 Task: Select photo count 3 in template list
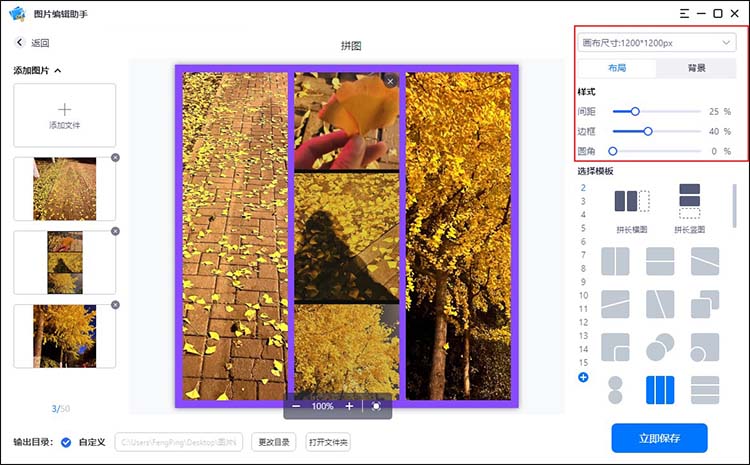tap(583, 201)
